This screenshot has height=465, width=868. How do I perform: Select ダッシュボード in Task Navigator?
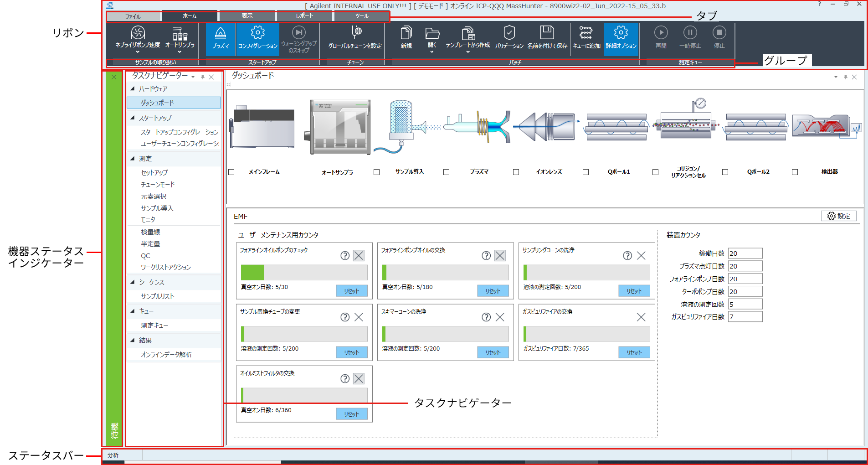pyautogui.click(x=174, y=103)
